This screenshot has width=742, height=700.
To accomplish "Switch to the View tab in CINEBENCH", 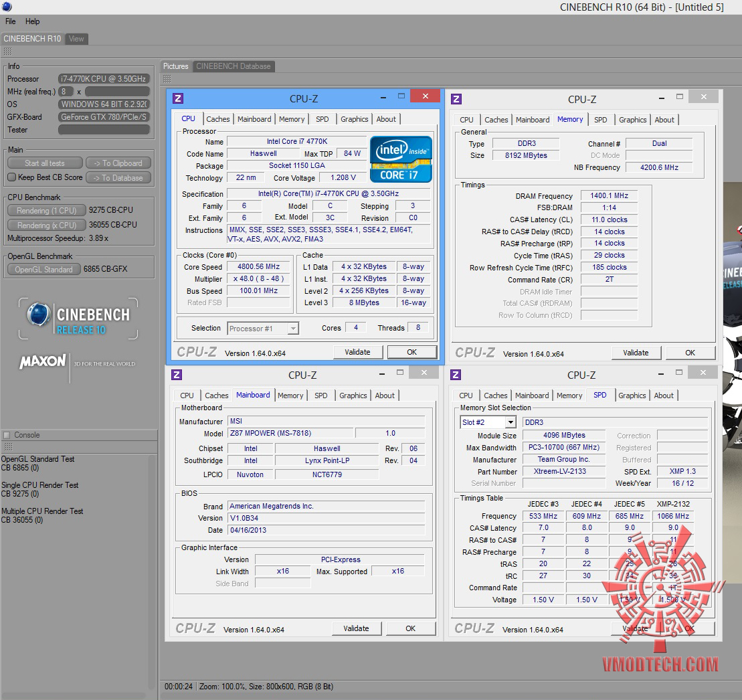I will [x=76, y=39].
